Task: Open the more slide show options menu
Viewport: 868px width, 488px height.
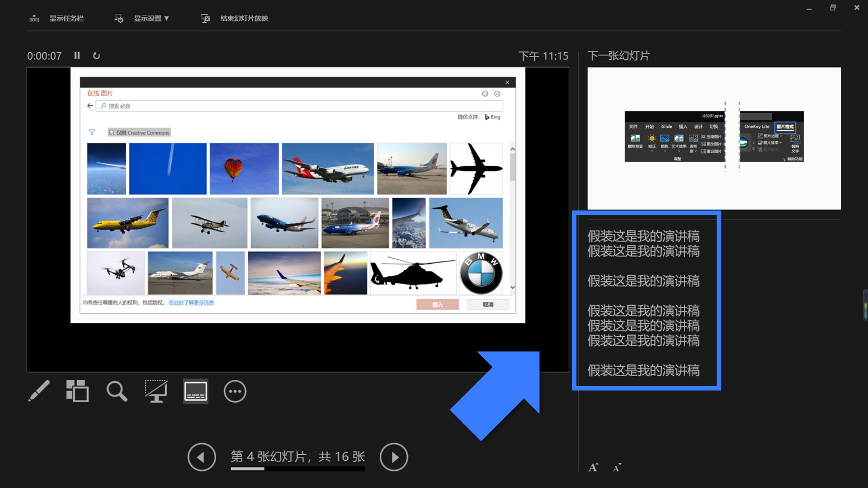Action: coord(234,391)
